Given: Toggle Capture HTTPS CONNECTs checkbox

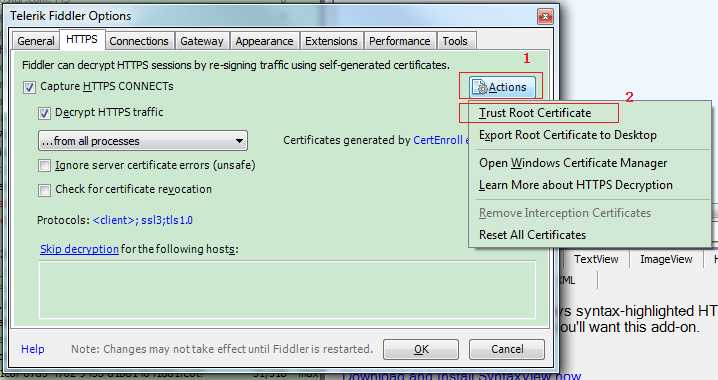Looking at the screenshot, I should pos(30,87).
